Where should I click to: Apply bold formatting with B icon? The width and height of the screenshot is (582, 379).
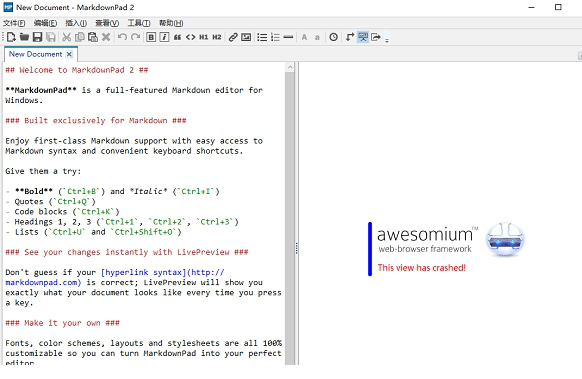(x=151, y=37)
